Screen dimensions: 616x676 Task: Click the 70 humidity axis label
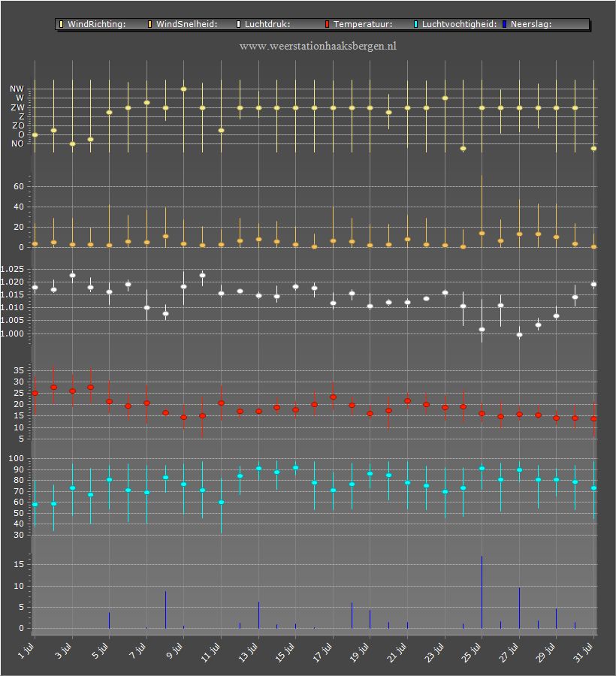[x=19, y=491]
